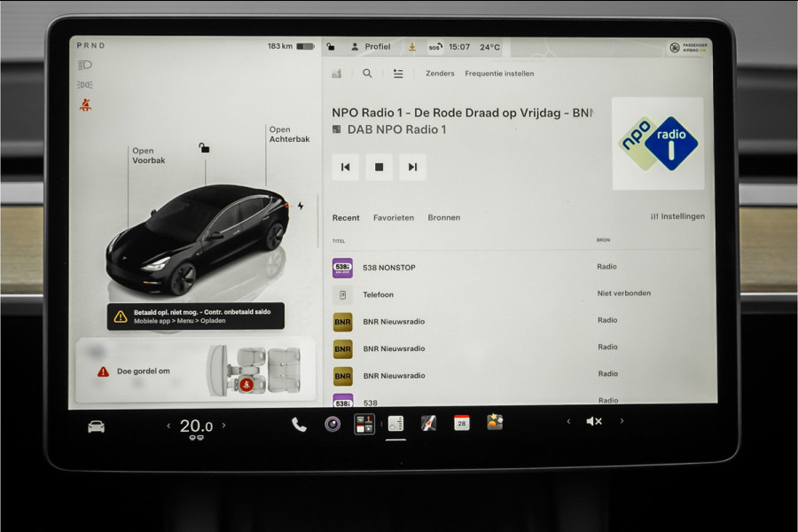
Task: Tap the yellow software download arrow icon
Action: 412,47
